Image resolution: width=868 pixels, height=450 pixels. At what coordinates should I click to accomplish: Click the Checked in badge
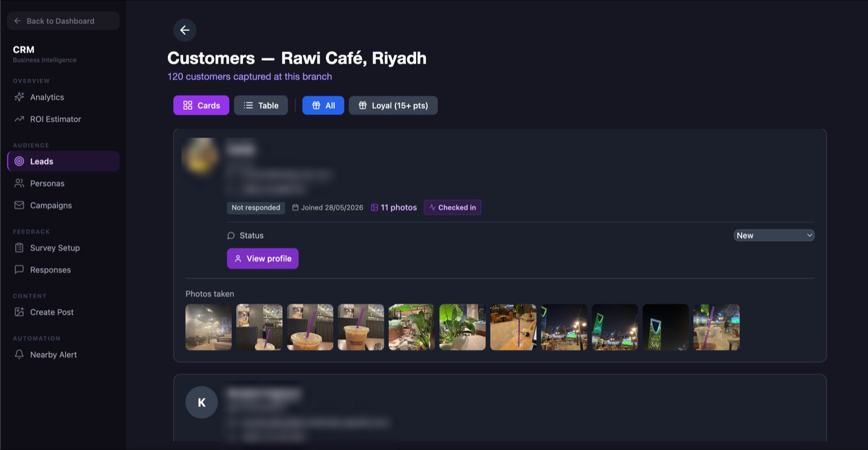(453, 207)
